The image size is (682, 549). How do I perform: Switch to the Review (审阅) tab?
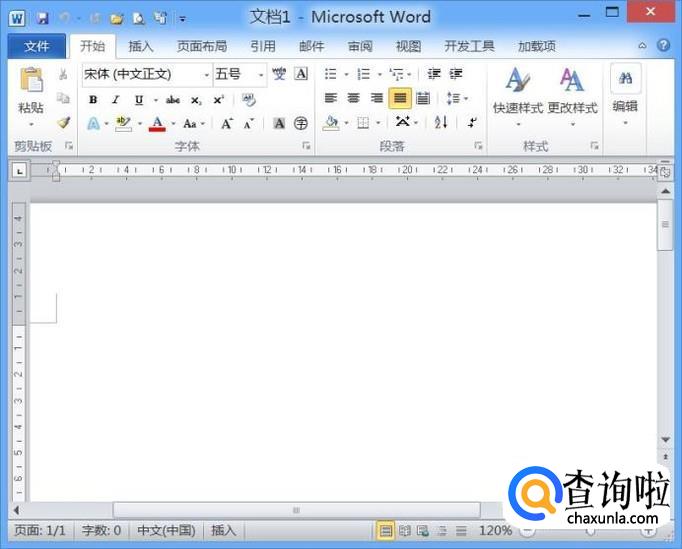[x=360, y=46]
